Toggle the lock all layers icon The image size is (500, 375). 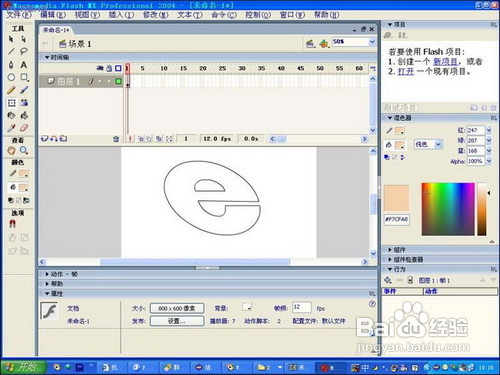(109, 68)
